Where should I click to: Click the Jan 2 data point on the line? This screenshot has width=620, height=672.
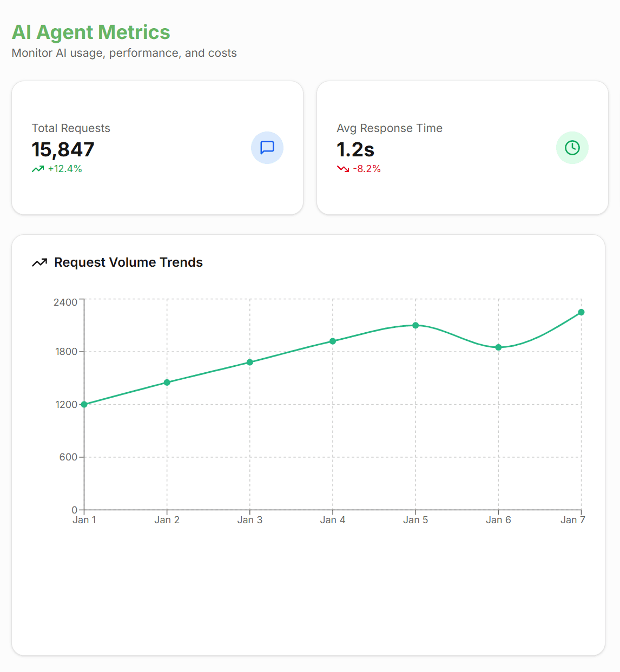(x=167, y=383)
